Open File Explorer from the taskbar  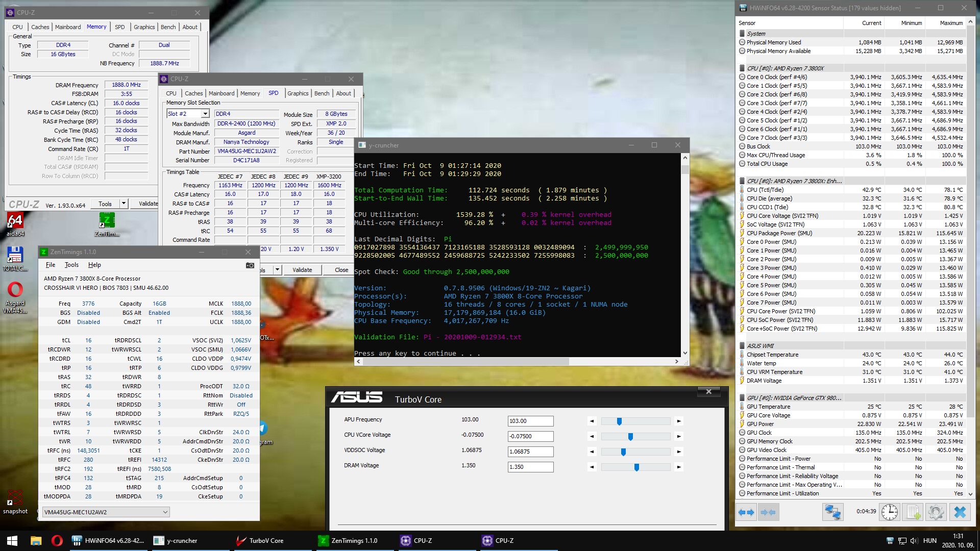[36, 540]
